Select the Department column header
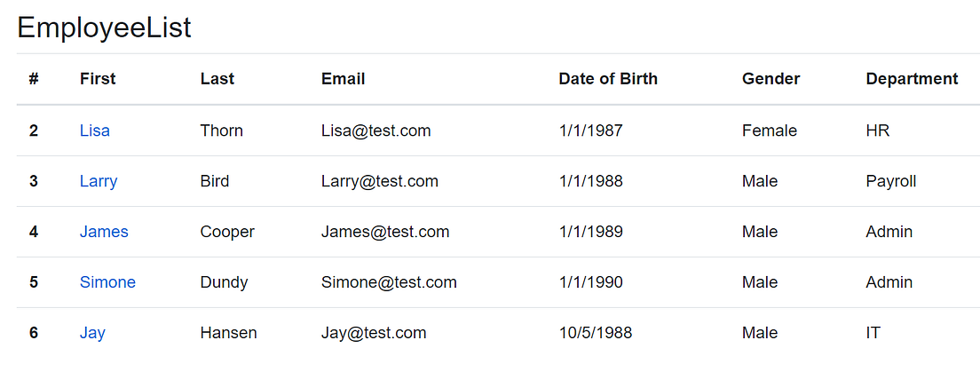Viewport: 980px width, 372px height. coord(912,79)
